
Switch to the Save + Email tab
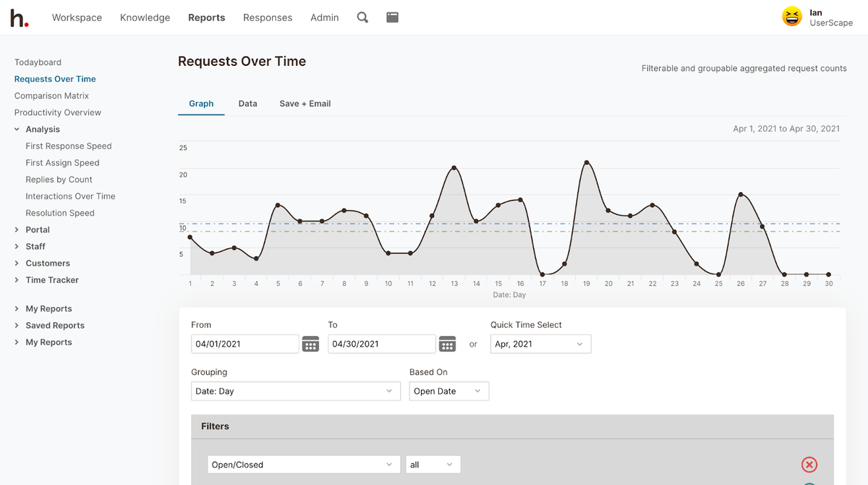(x=305, y=104)
